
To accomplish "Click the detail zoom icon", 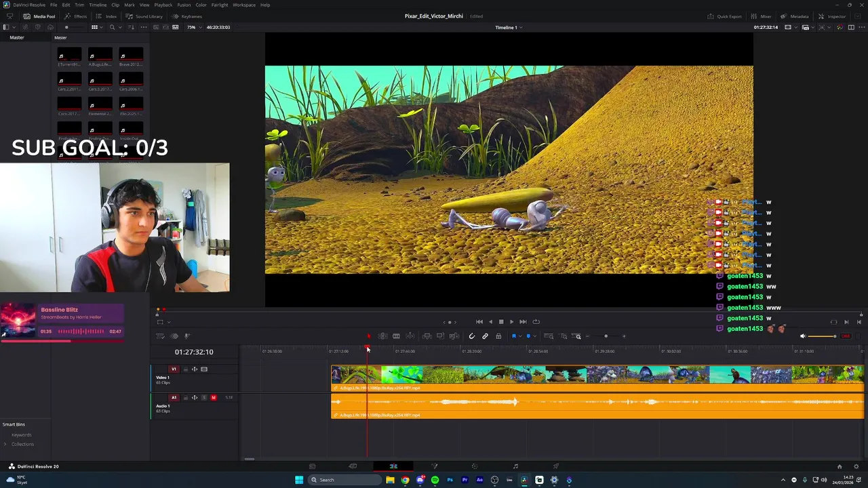I will coord(564,336).
